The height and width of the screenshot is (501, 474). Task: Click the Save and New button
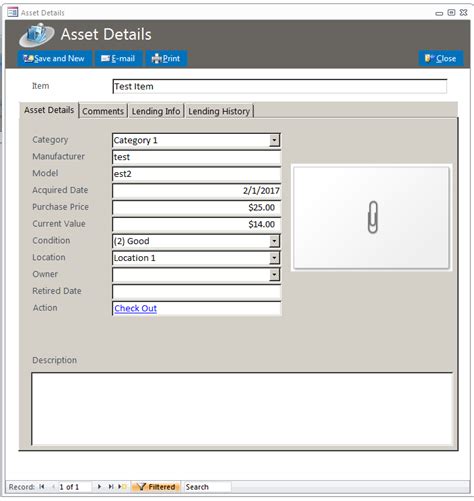(54, 59)
